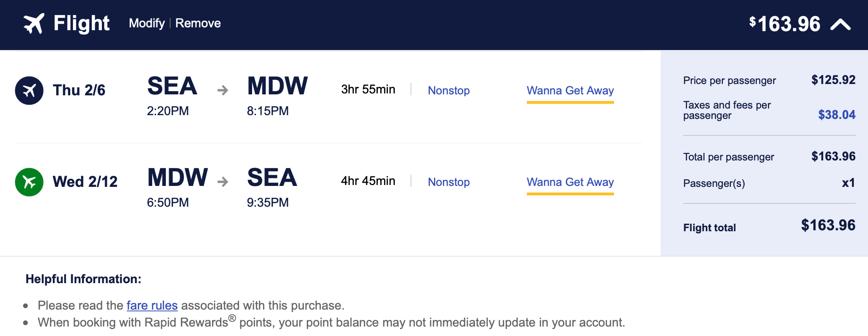The image size is (868, 336).
Task: Click the arrow between SEA and MDW
Action: (222, 90)
